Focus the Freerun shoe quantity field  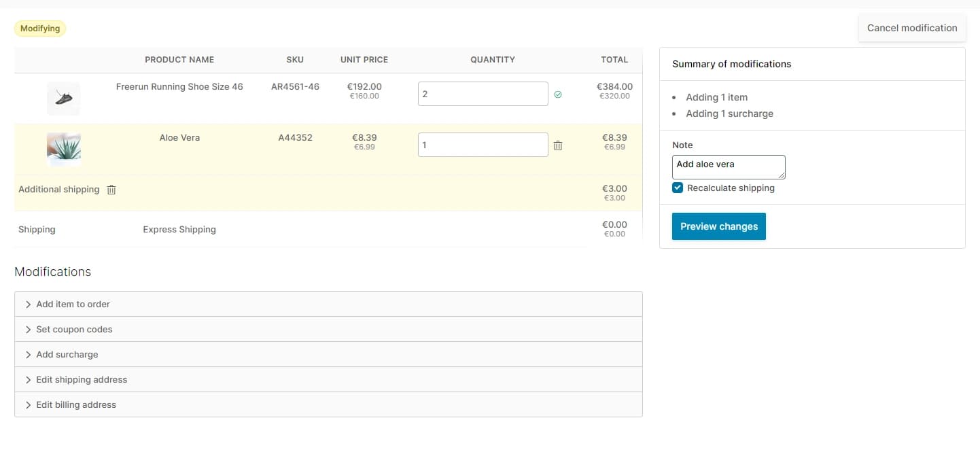[x=483, y=94]
